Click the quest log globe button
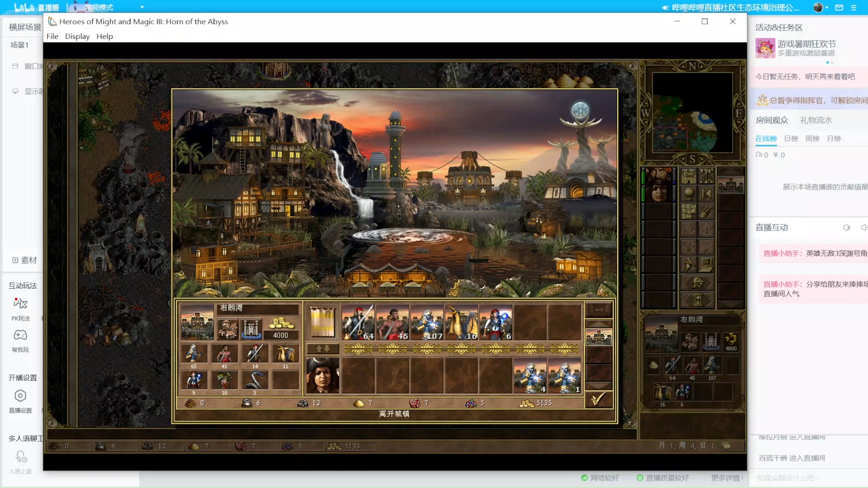 (x=689, y=193)
